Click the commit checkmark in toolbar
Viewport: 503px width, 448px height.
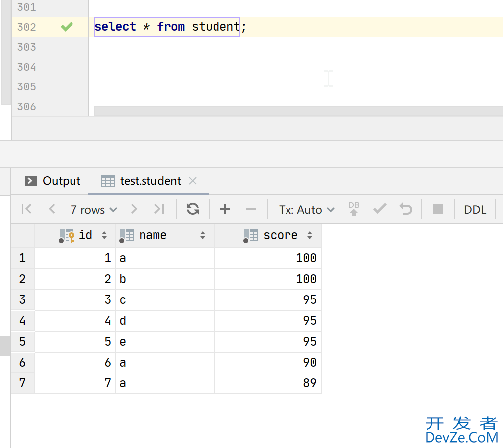click(380, 209)
